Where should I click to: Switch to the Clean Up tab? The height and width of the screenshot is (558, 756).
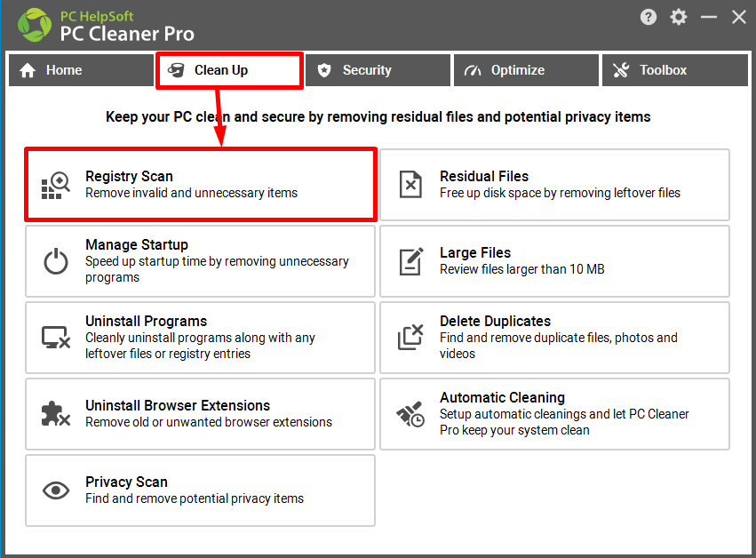[229, 70]
